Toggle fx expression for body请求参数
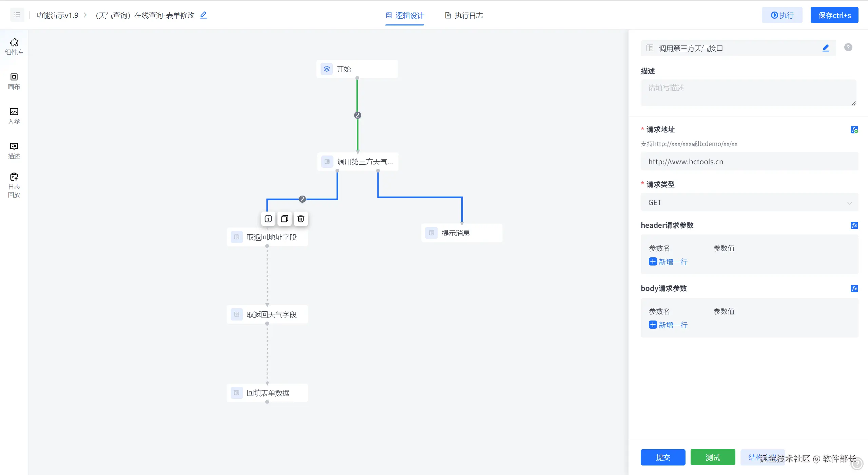The height and width of the screenshot is (475, 868). tap(854, 288)
